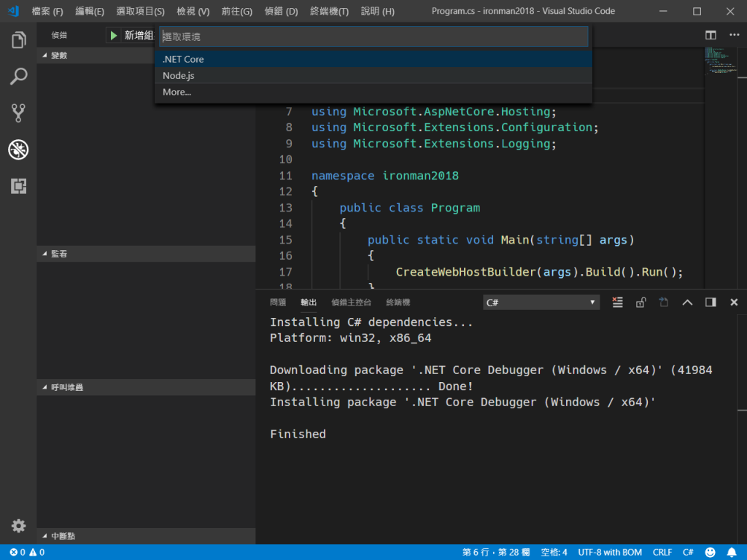747x560 pixels.
Task: Select Node.js environment
Action: [373, 75]
